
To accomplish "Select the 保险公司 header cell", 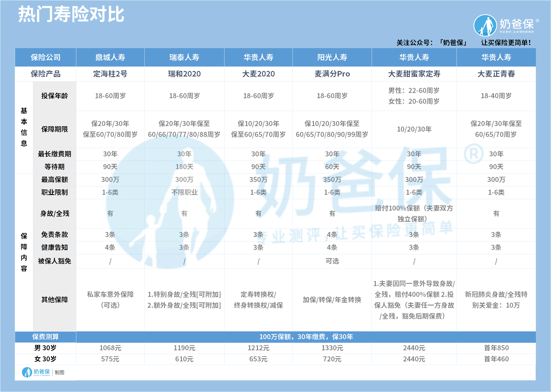I will [45, 57].
